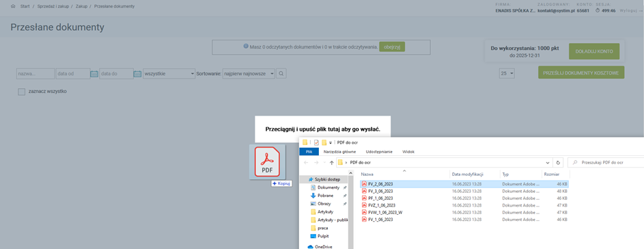Click the info icon in the documents notice
644x249 pixels.
coord(246,47)
